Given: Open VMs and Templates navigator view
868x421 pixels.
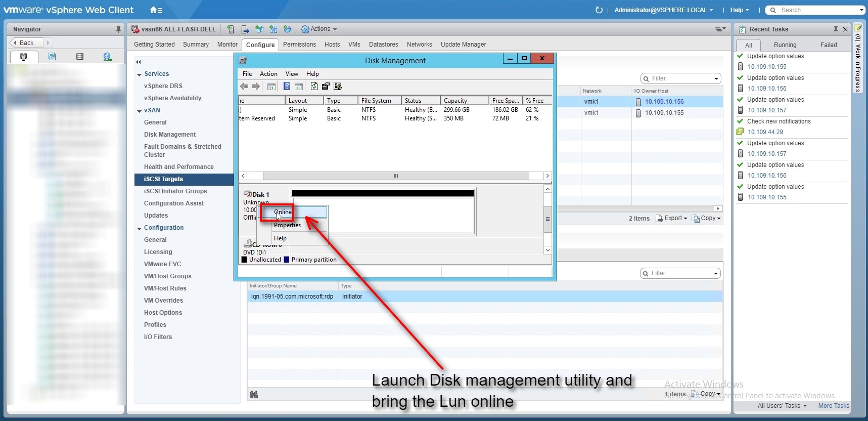Looking at the screenshot, I should 52,57.
